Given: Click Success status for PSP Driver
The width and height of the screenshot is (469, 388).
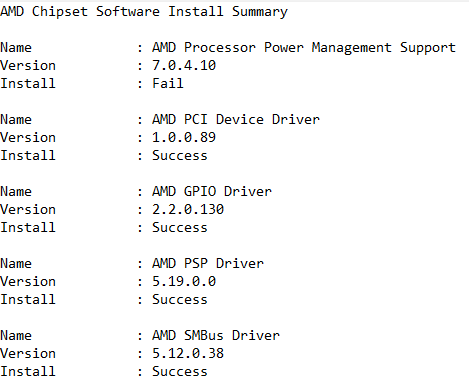Looking at the screenshot, I should pyautogui.click(x=180, y=299).
